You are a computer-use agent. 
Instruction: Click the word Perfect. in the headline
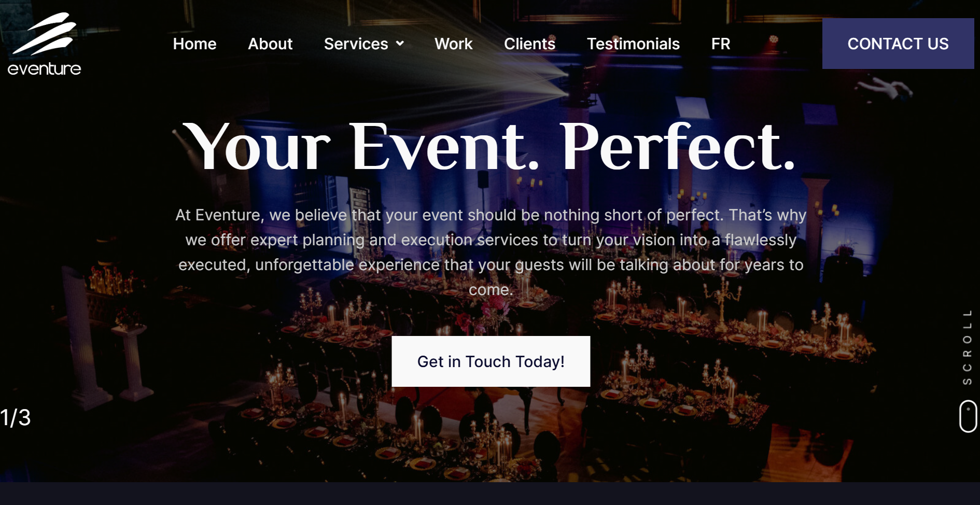point(678,147)
